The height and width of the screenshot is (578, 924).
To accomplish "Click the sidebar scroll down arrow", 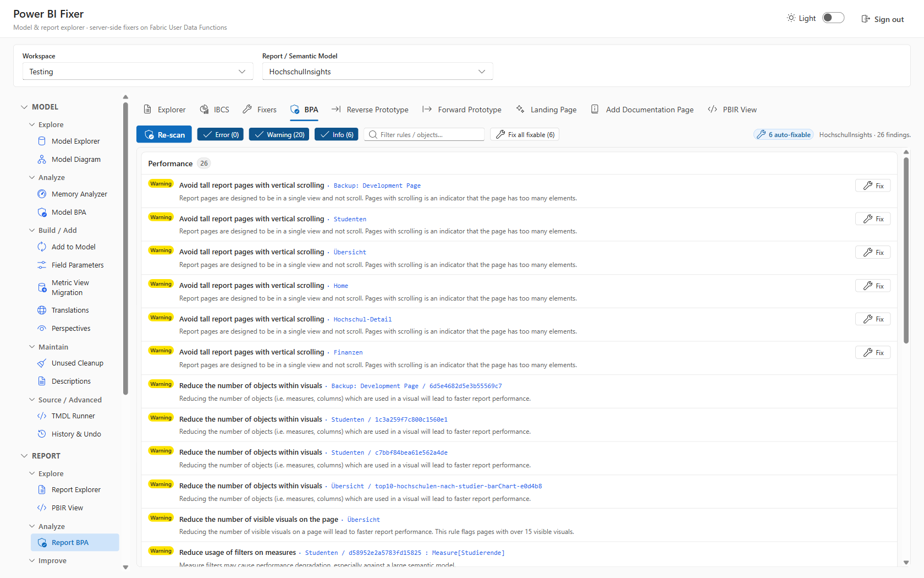I will pyautogui.click(x=125, y=567).
